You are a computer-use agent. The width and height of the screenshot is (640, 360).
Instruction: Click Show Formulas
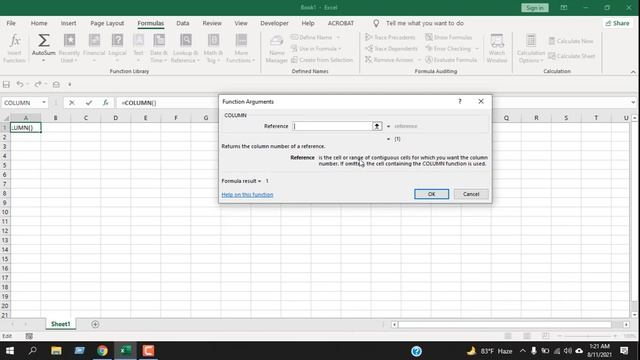pos(448,37)
